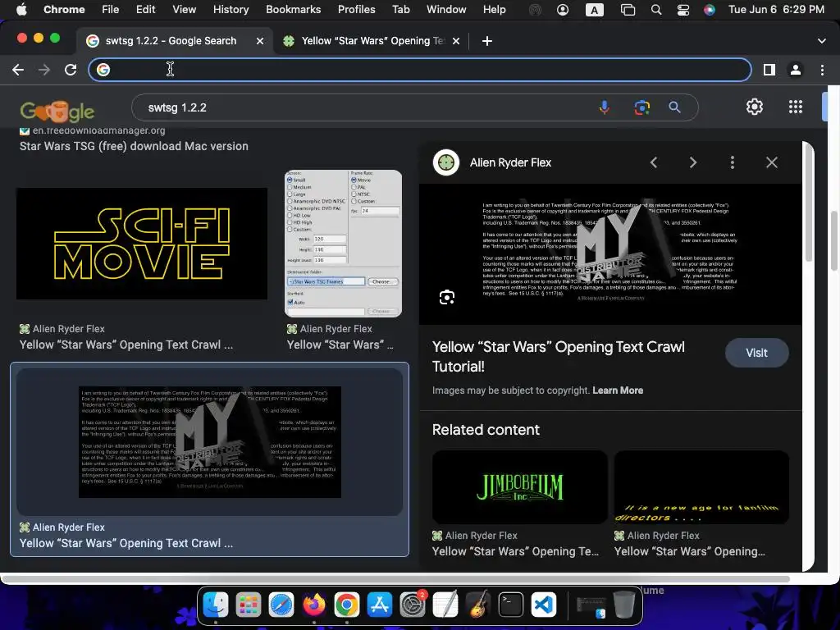
Task: Expand the tab search dropdown arrow
Action: [x=821, y=41]
